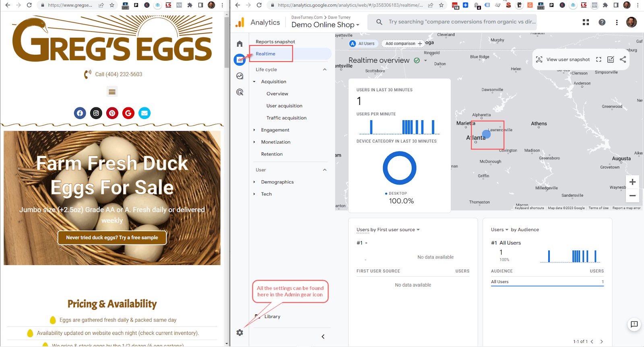
Task: Open Library in the reports navigation
Action: coord(272,316)
